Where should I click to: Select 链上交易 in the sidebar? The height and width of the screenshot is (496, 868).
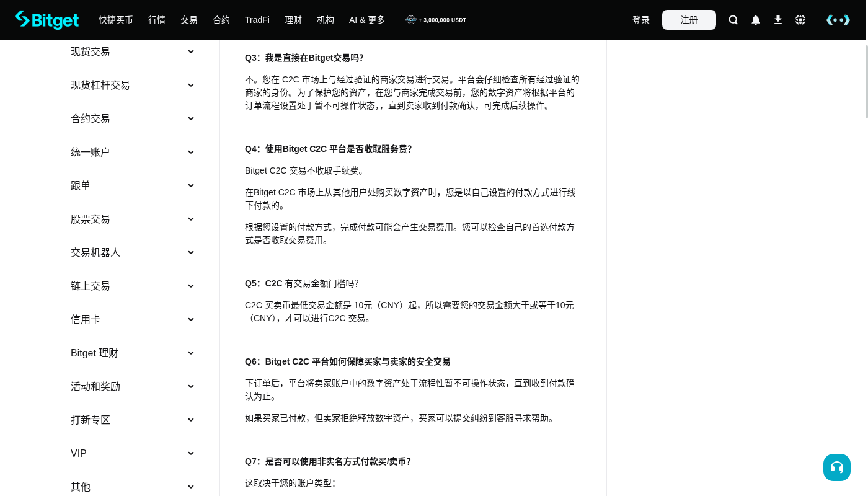[91, 286]
